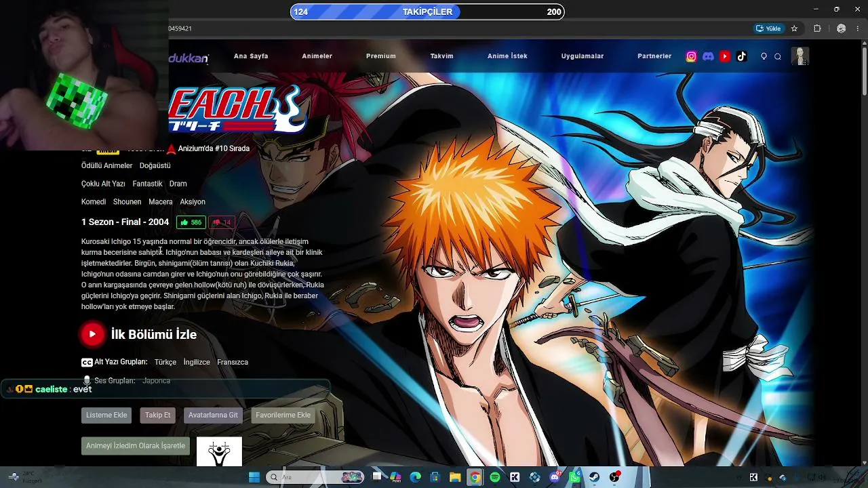The width and height of the screenshot is (868, 488).
Task: Open the Premium menu item
Action: [380, 56]
